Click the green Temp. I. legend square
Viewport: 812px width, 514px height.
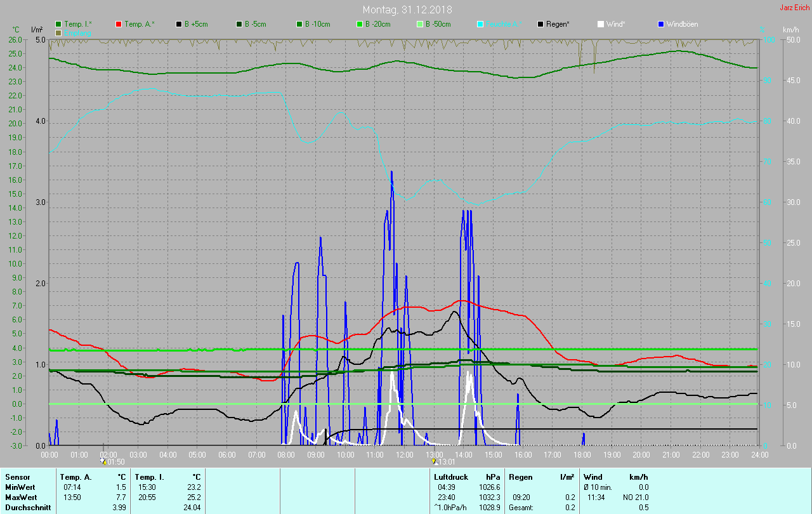58,24
